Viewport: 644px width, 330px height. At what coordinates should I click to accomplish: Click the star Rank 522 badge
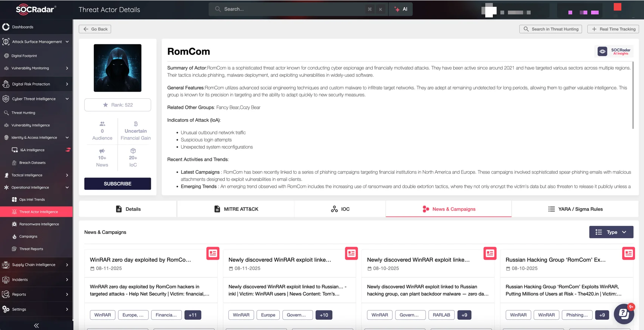click(118, 105)
